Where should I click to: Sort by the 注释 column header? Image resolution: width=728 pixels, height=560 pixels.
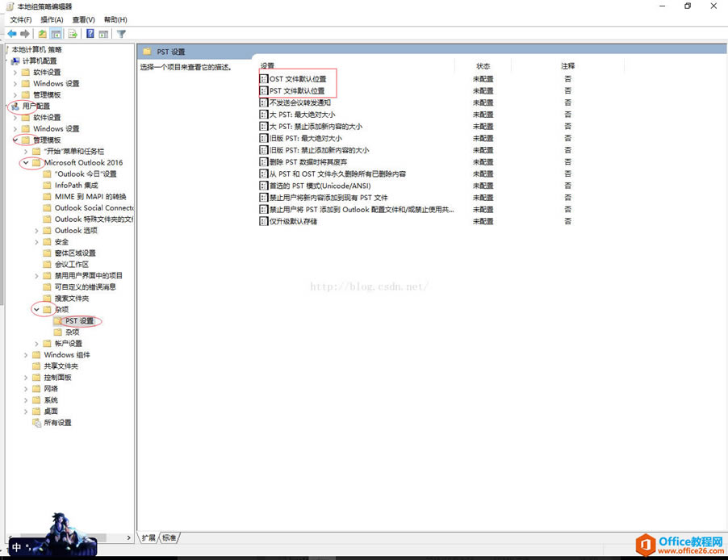(x=568, y=66)
